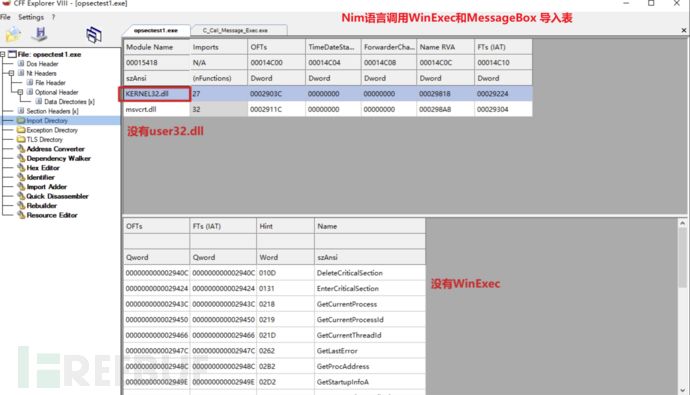
Task: Collapse the File: opsectest1.exe tree root
Action: coord(3,54)
